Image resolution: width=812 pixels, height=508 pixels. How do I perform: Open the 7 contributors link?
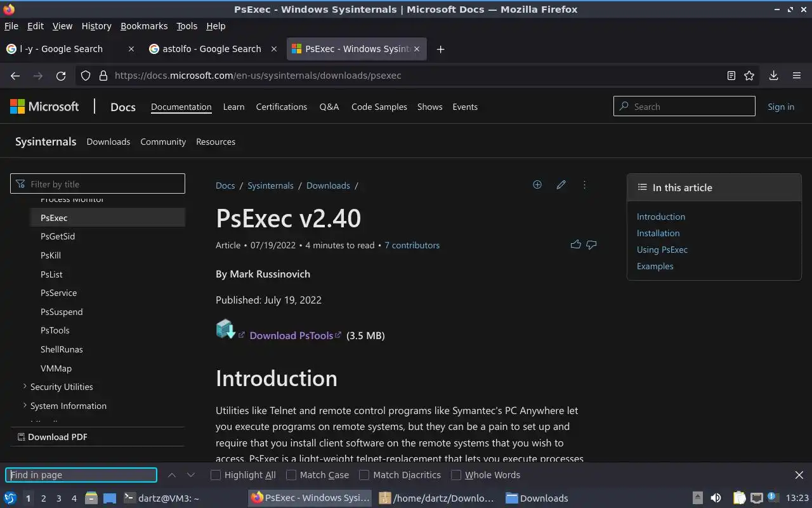412,245
